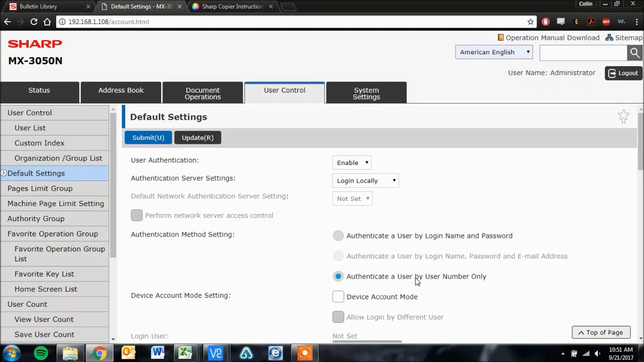Open the yellow E extension icon

(576, 22)
